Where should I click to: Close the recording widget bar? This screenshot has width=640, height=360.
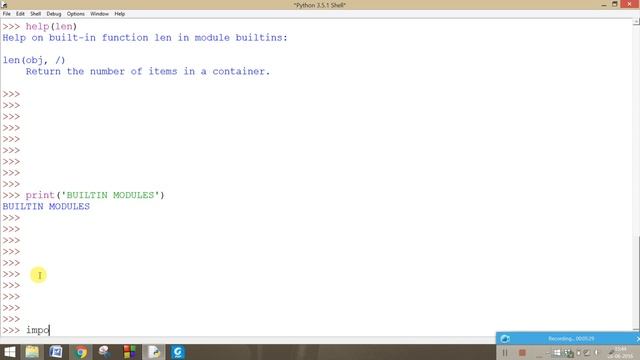638,339
